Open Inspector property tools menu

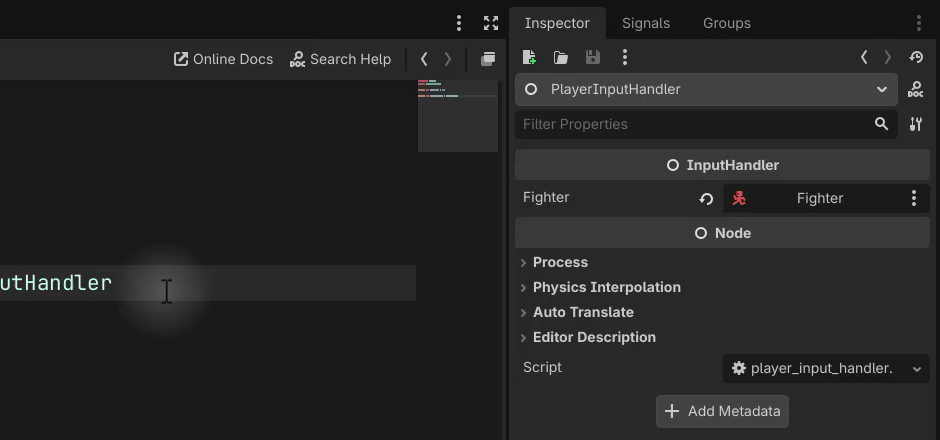(x=915, y=124)
